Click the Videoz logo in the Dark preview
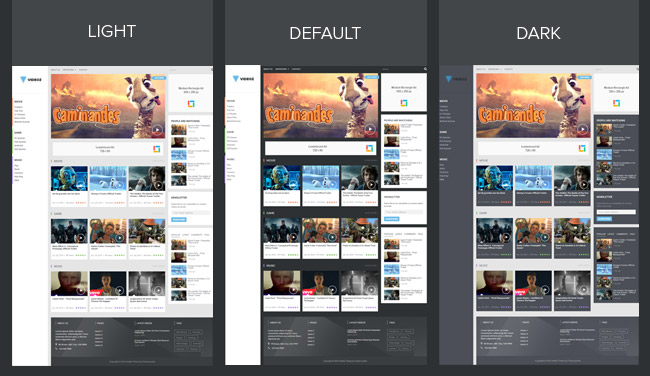Image resolution: width=650 pixels, height=376 pixels. point(456,79)
